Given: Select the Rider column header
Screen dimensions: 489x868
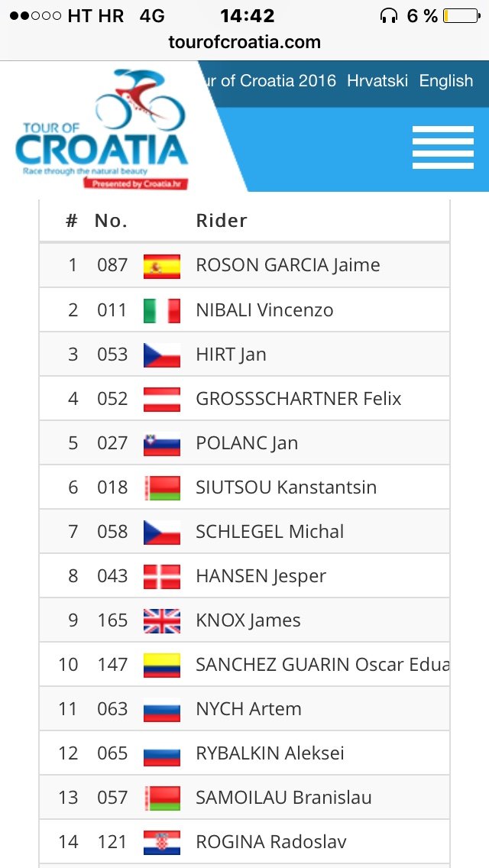Looking at the screenshot, I should click(222, 220).
